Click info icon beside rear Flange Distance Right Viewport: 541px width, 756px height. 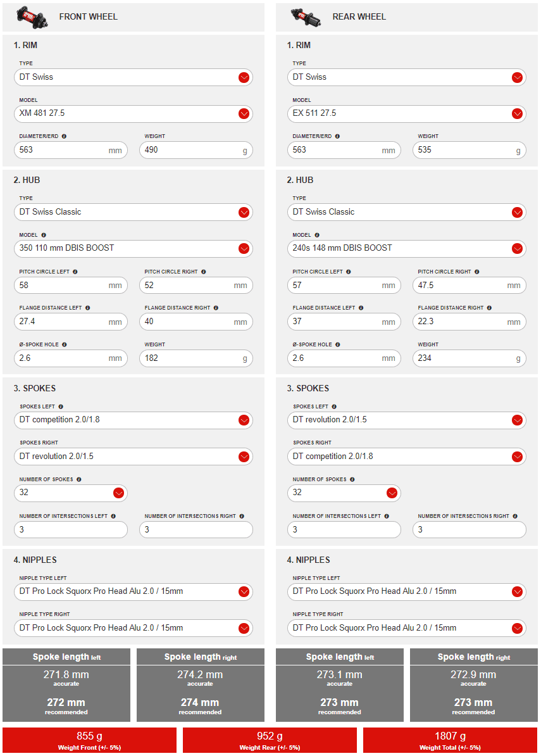[x=489, y=308]
